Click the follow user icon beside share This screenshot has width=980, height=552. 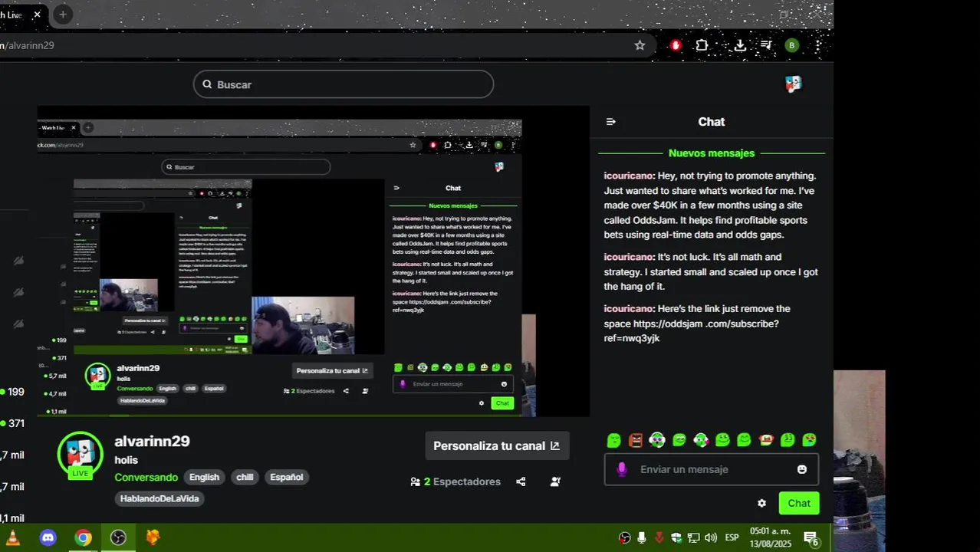pos(555,481)
